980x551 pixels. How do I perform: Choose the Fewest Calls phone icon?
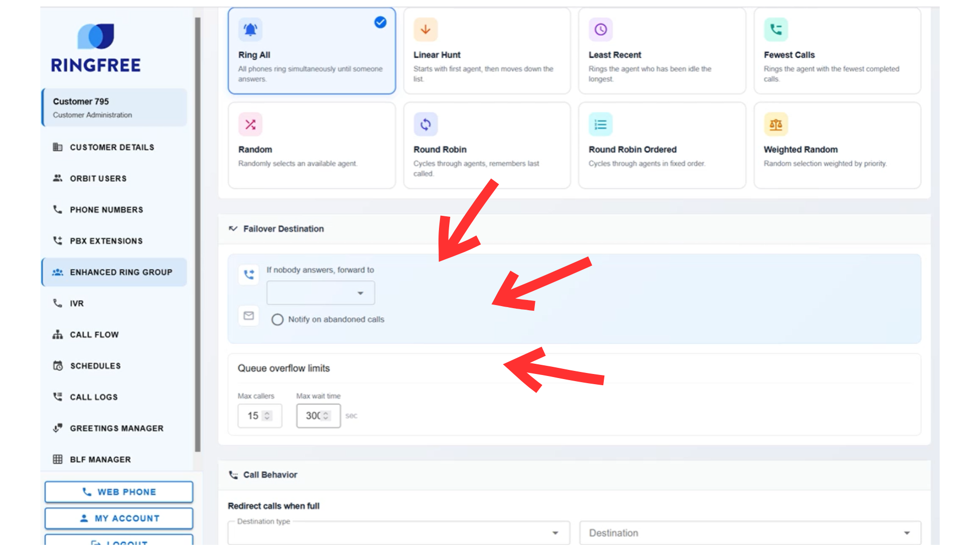click(x=775, y=30)
